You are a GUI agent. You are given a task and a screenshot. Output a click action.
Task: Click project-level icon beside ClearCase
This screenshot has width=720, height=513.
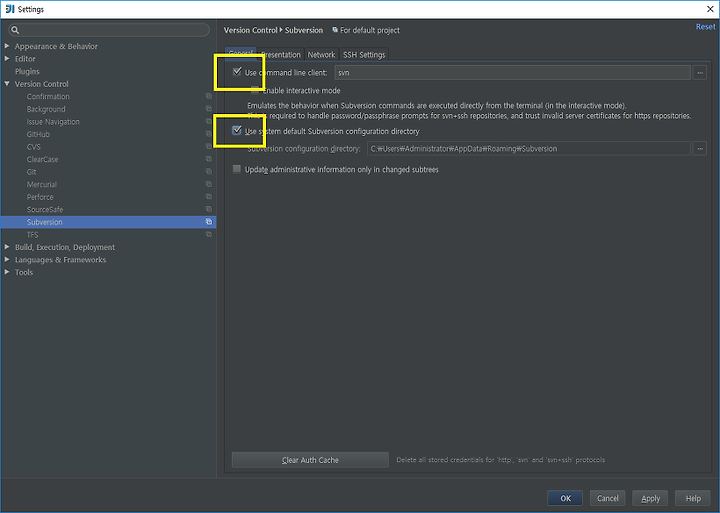[x=209, y=159]
